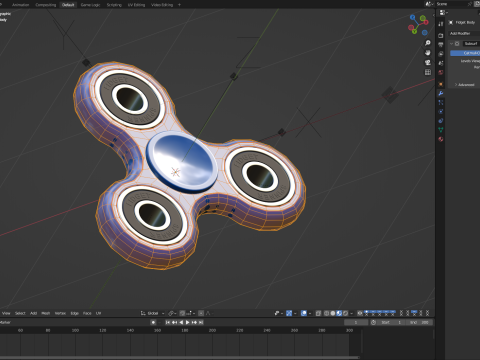The image size is (480, 360).
Task: Toggle show overlays button in header
Action: tap(304, 313)
